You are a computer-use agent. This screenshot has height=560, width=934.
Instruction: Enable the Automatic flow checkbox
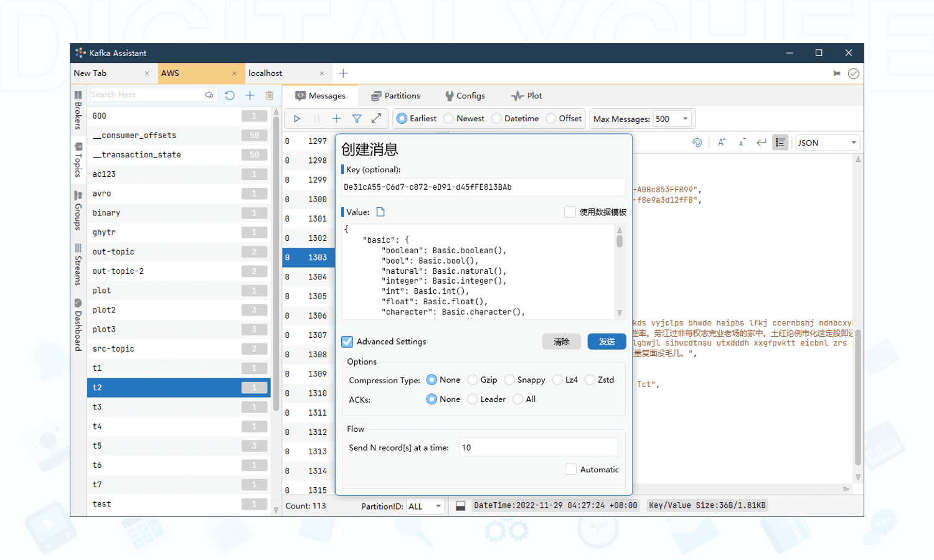(x=571, y=469)
